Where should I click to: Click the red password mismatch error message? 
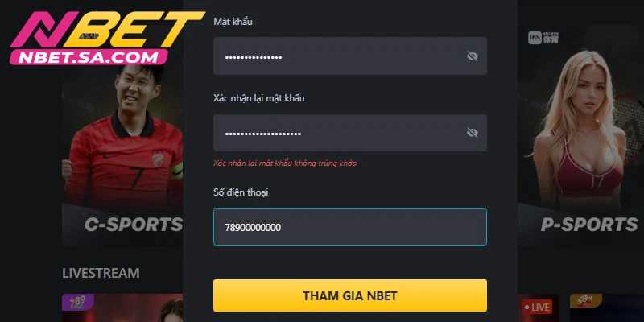[x=285, y=163]
